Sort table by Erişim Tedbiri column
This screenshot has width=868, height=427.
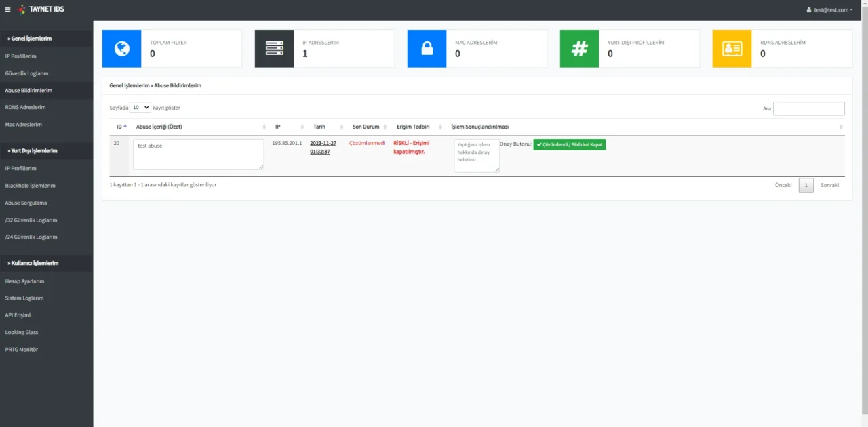418,127
